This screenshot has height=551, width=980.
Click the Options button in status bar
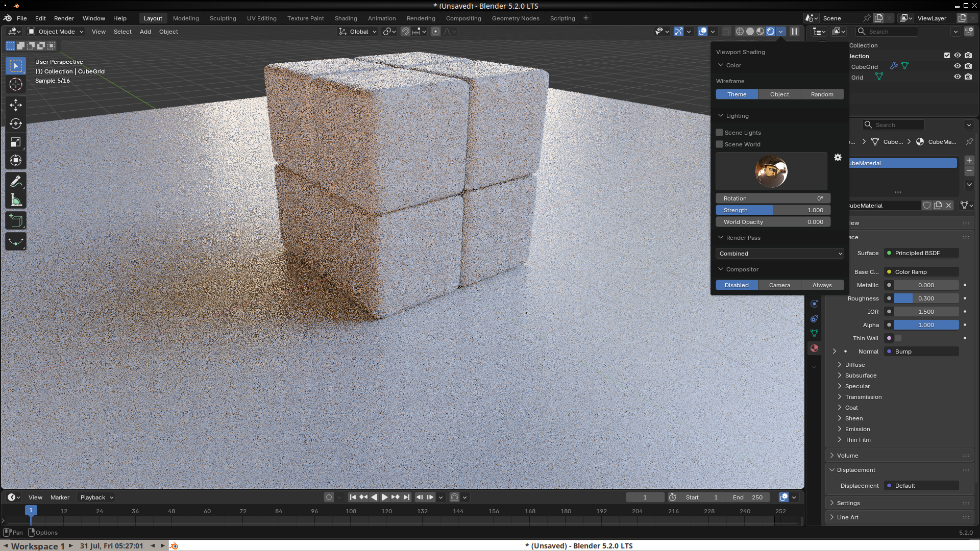(x=43, y=533)
